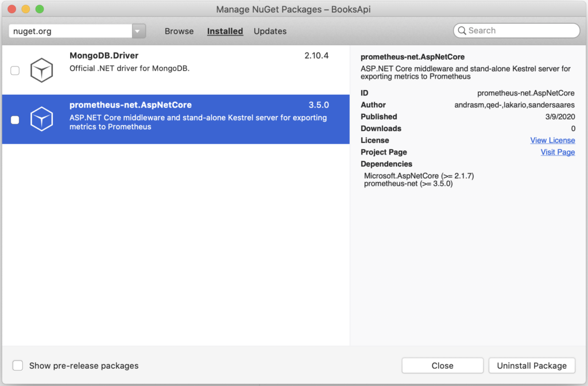
Task: Click the prometheus-net (>= 3.5.0) dependency
Action: 408,183
